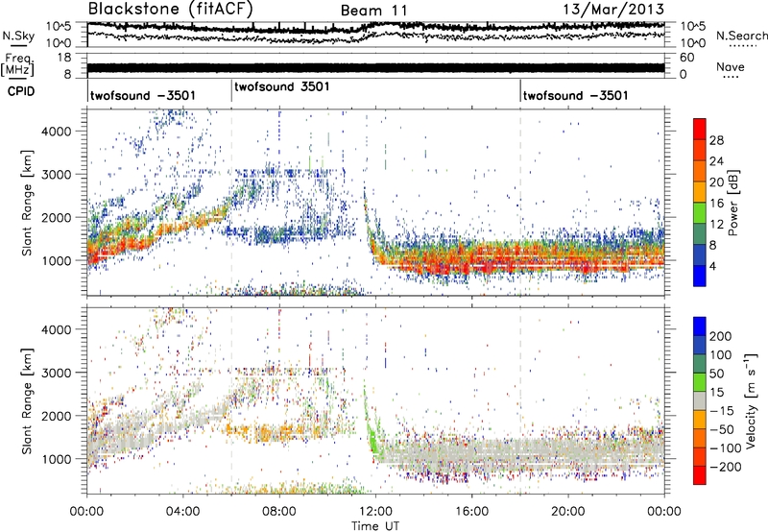The image size is (768, 532).
Task: Click the frequency axis tick "18"
Action: 64,58
